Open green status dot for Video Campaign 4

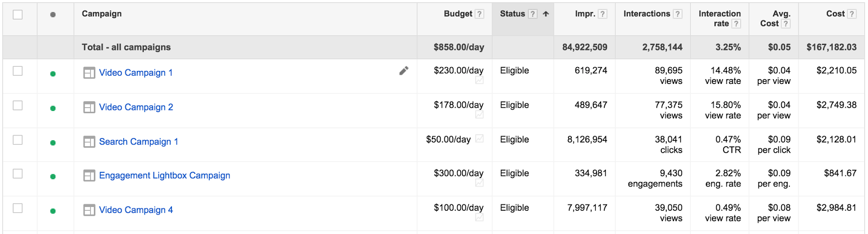pos(53,211)
